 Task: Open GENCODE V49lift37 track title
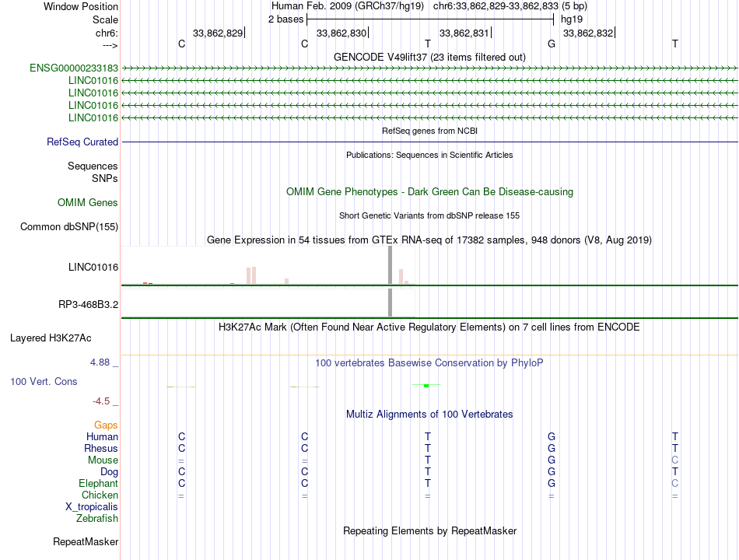[x=429, y=57]
